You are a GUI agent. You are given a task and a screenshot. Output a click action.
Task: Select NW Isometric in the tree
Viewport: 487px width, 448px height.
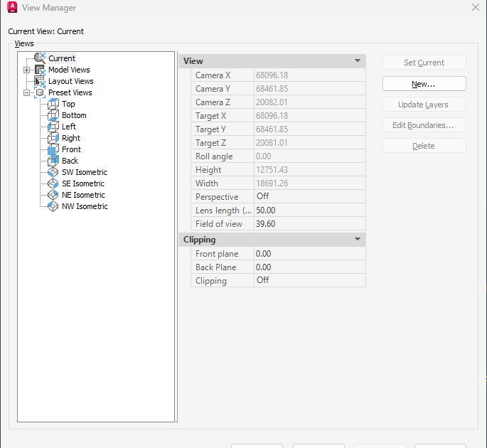(x=85, y=206)
